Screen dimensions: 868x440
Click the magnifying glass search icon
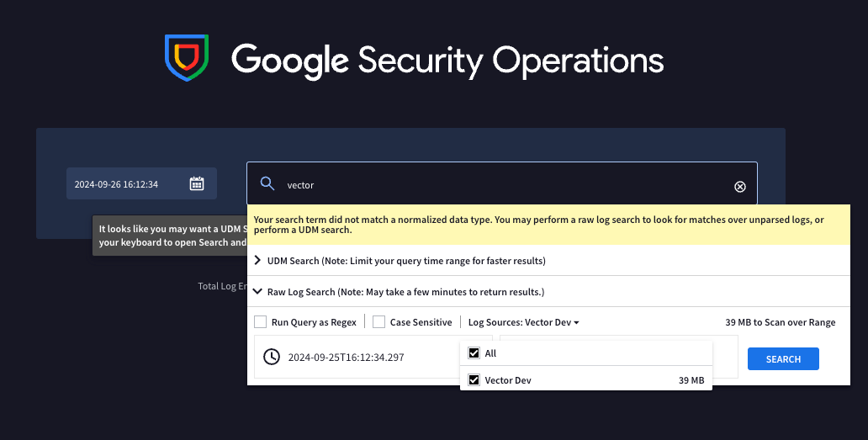(x=267, y=184)
